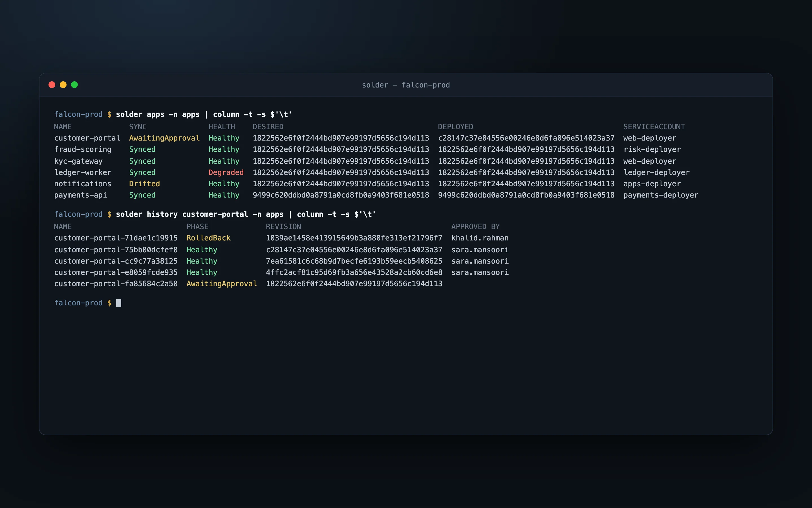Click the 'payments-deployer' service account
Screen dimensions: 812x508
point(661,195)
